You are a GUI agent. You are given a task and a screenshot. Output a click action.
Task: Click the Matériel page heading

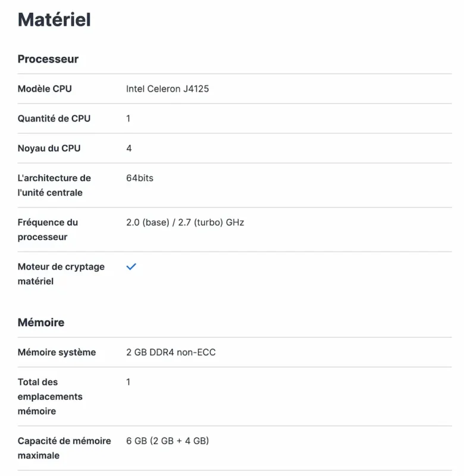point(54,20)
